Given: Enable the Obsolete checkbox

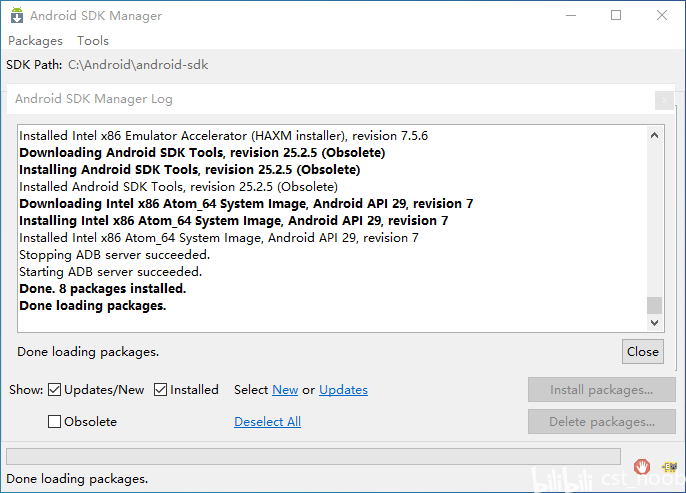Looking at the screenshot, I should [x=55, y=422].
